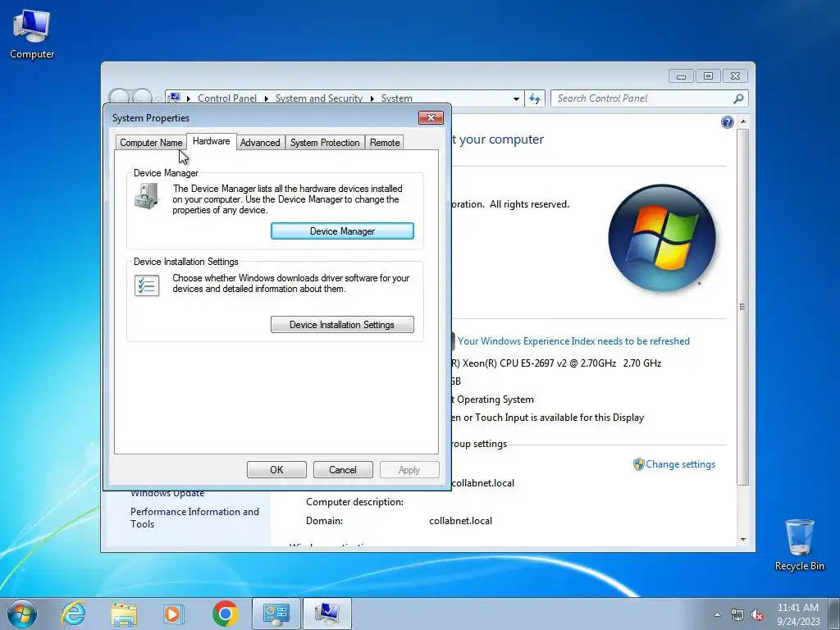Click the muted volume tray icon

(x=757, y=615)
